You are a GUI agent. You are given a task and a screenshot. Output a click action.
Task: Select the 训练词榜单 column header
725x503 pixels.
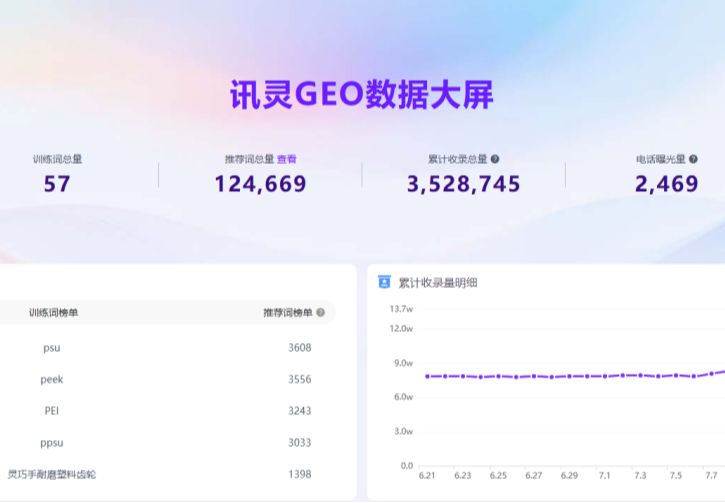click(54, 313)
